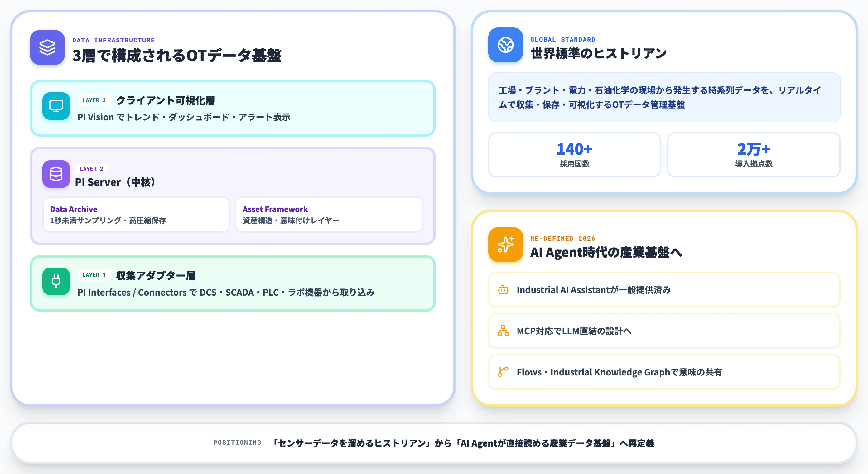Open the Asset Framework card
The width and height of the screenshot is (868, 474).
329,215
